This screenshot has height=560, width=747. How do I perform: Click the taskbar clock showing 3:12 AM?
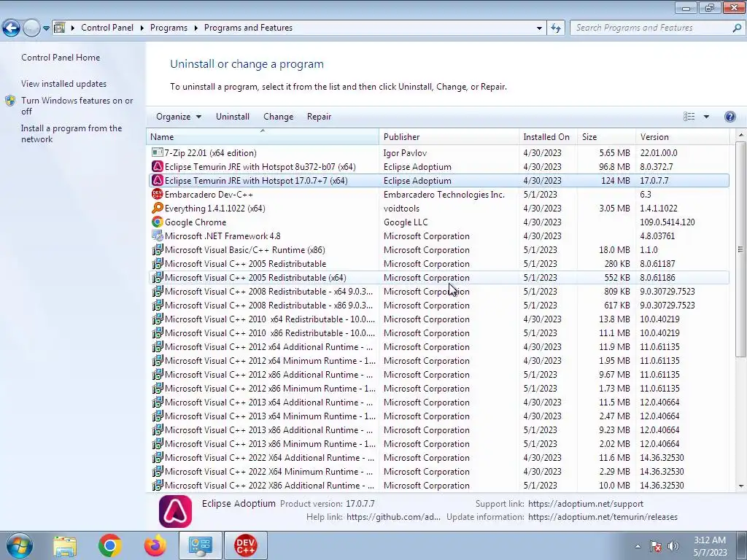click(x=710, y=546)
